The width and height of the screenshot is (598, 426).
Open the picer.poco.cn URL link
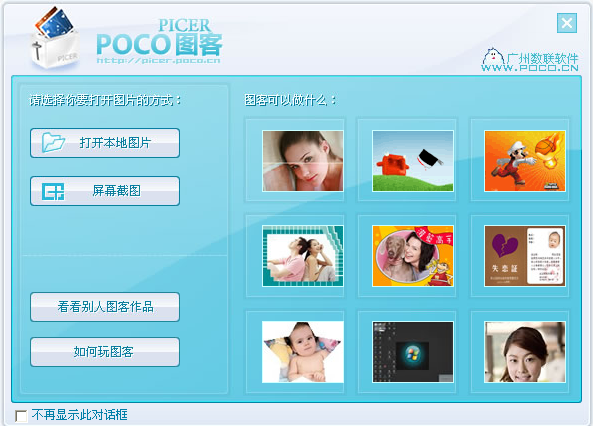coord(158,60)
